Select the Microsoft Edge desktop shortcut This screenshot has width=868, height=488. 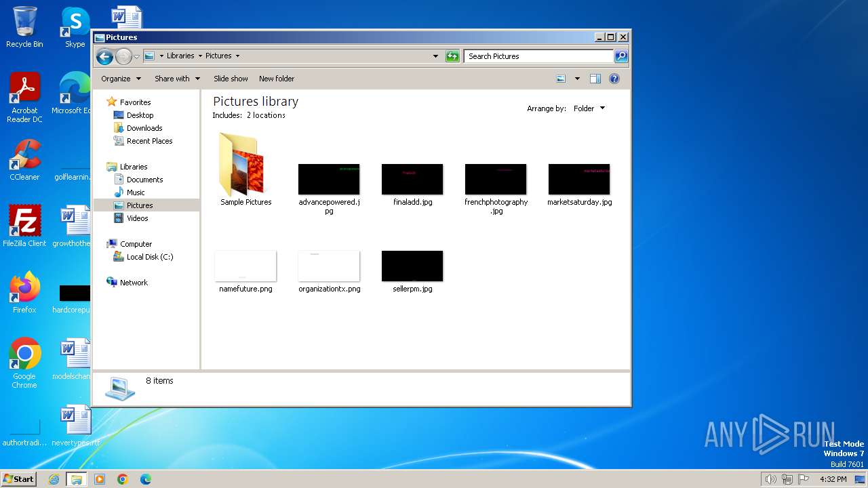[x=73, y=94]
